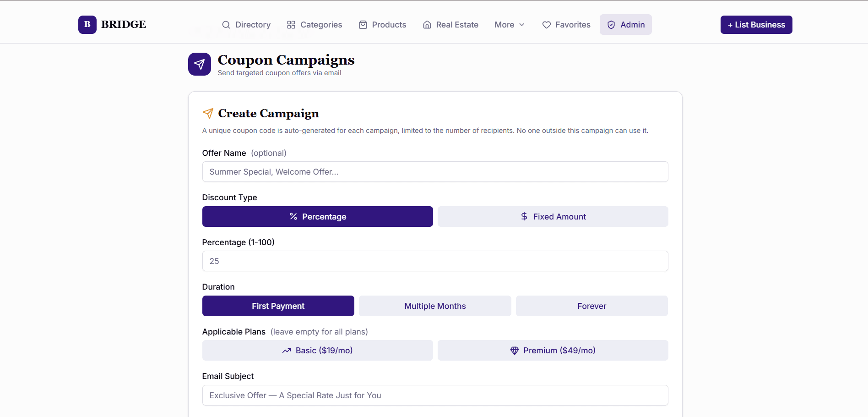Expand the More dropdown menu
Screen dimensions: 868x417
(510, 25)
